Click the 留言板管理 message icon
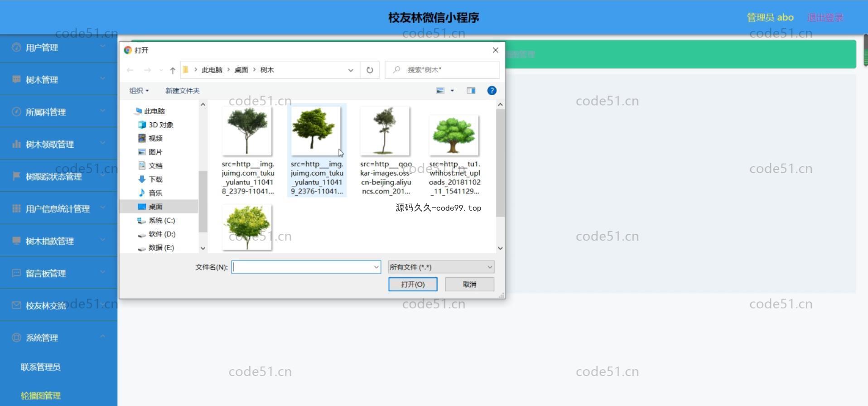868x406 pixels. (16, 273)
